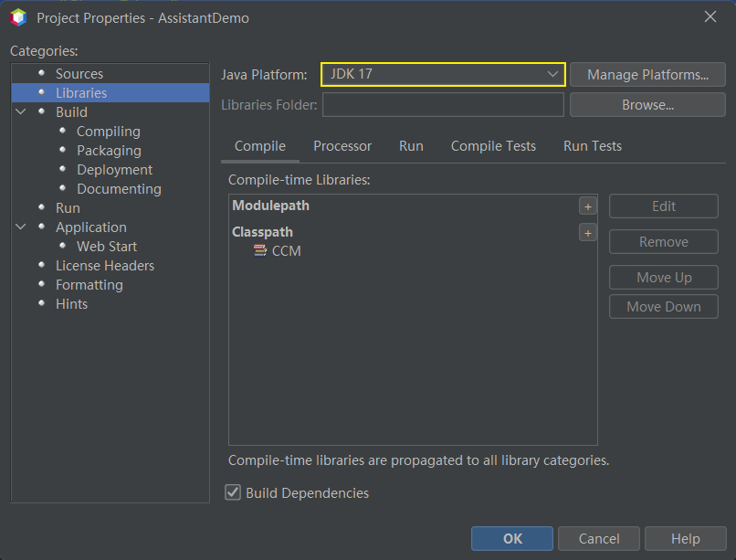Switch to the Compile Tests tab

[493, 146]
